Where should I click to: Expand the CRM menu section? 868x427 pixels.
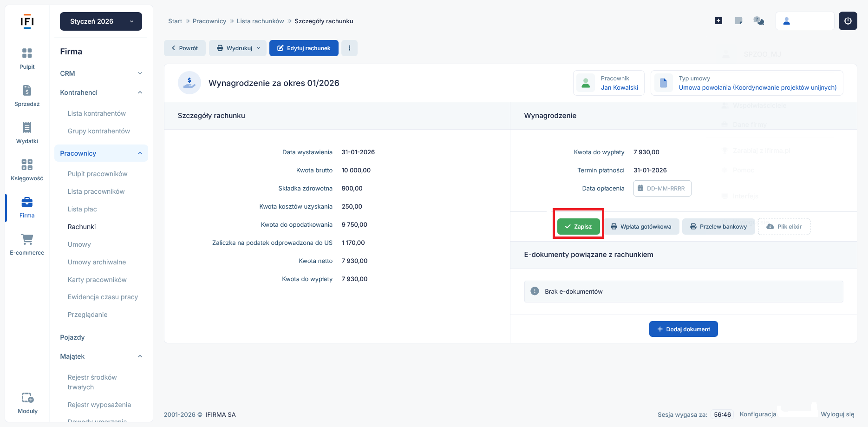click(x=101, y=73)
